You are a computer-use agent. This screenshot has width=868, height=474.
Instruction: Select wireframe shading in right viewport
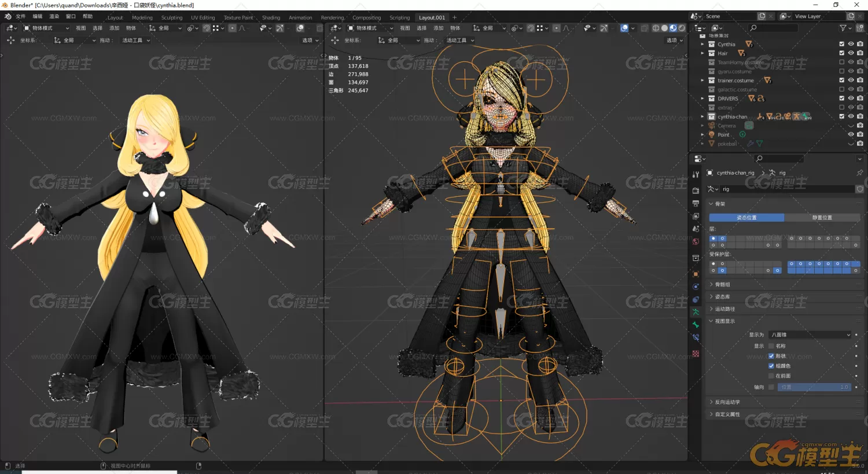656,28
